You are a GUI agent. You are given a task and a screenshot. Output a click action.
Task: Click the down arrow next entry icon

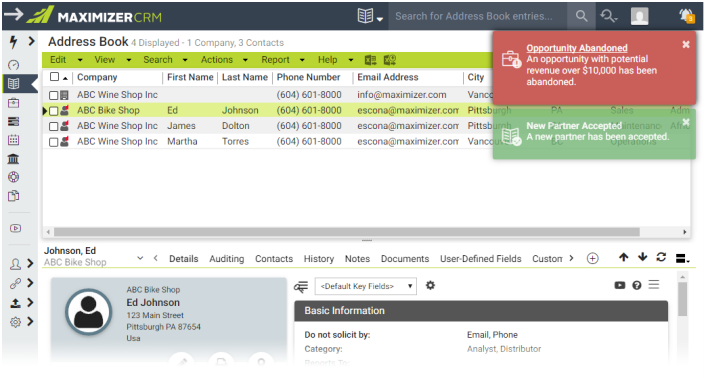pos(643,257)
